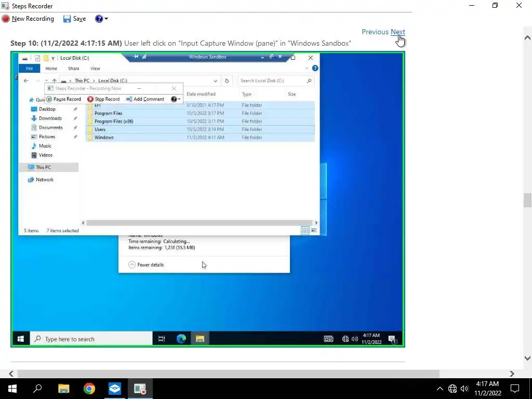Click the Sandbox volume tray icon
Screen dimensions: 532x399
(x=355, y=339)
